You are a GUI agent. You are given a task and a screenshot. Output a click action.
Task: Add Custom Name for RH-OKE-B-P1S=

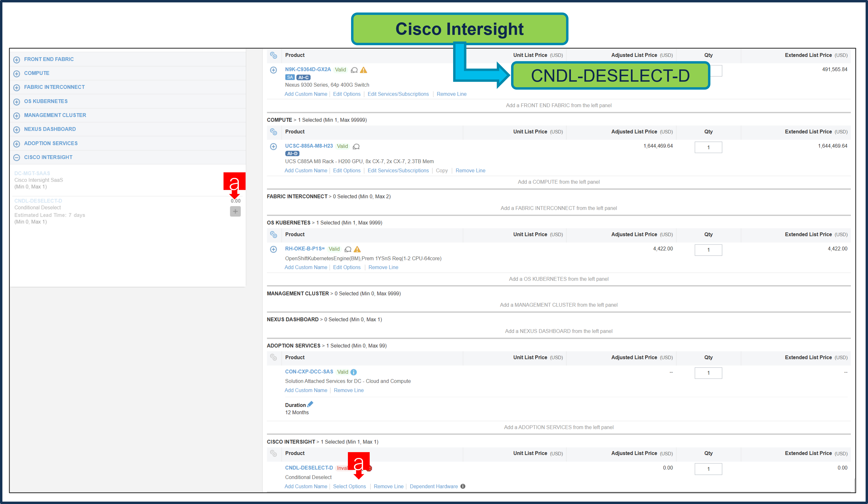coord(306,268)
